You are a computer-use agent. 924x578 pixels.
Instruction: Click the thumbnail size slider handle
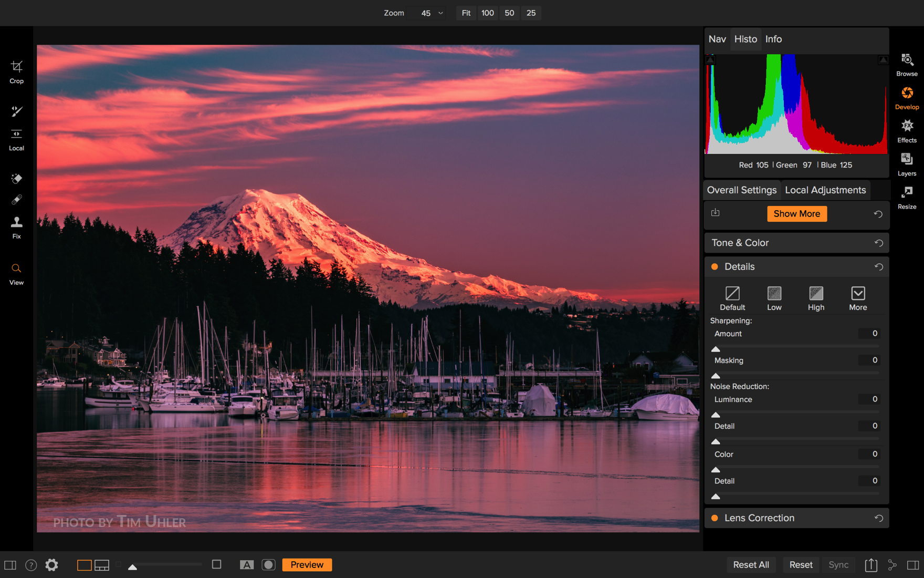click(x=132, y=567)
